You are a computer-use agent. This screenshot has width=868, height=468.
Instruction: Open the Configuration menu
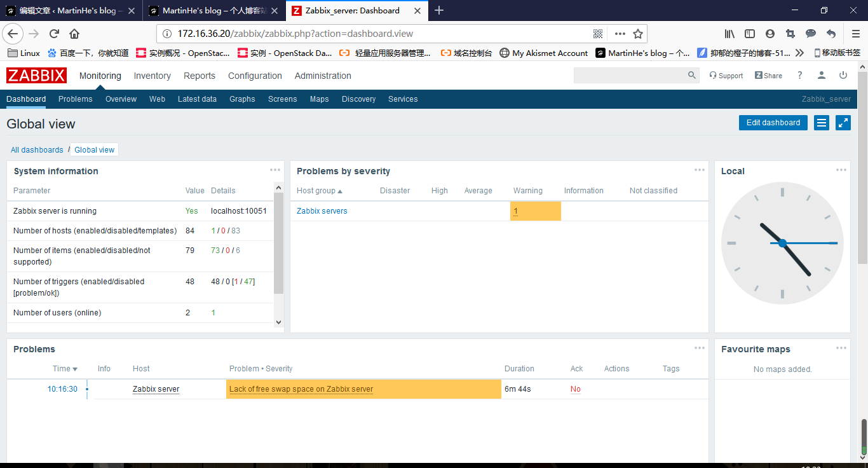255,76
